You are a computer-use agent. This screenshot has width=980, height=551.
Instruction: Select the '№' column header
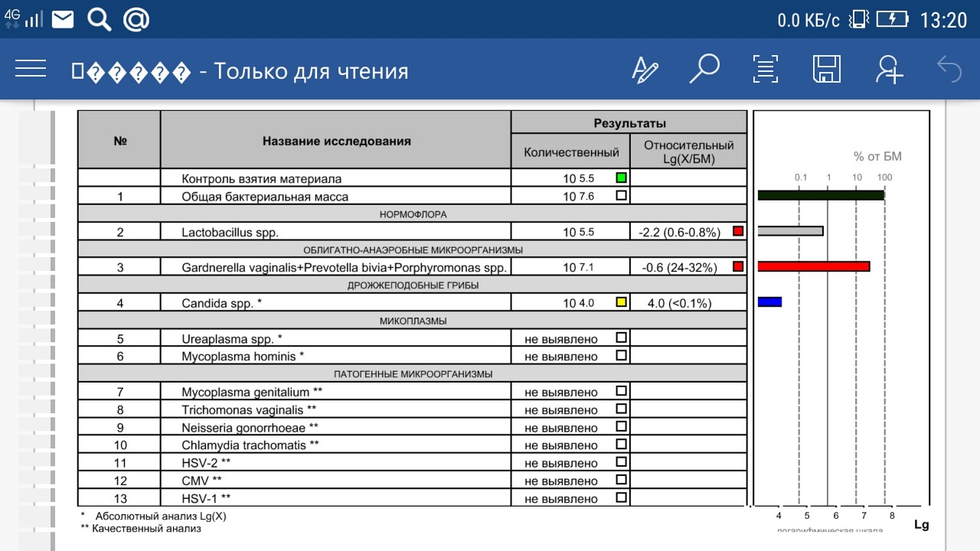click(x=120, y=141)
